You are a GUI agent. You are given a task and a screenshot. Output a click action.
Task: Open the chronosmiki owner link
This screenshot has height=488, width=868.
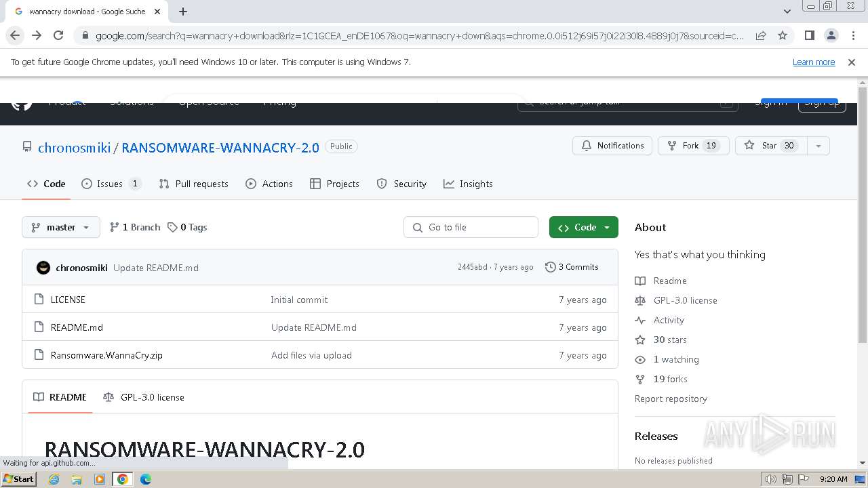click(75, 147)
